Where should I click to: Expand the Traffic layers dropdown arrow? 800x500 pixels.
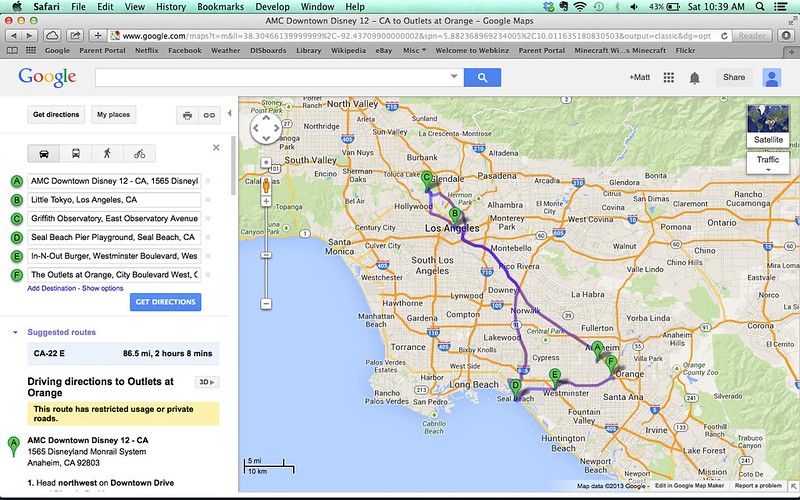tap(768, 170)
